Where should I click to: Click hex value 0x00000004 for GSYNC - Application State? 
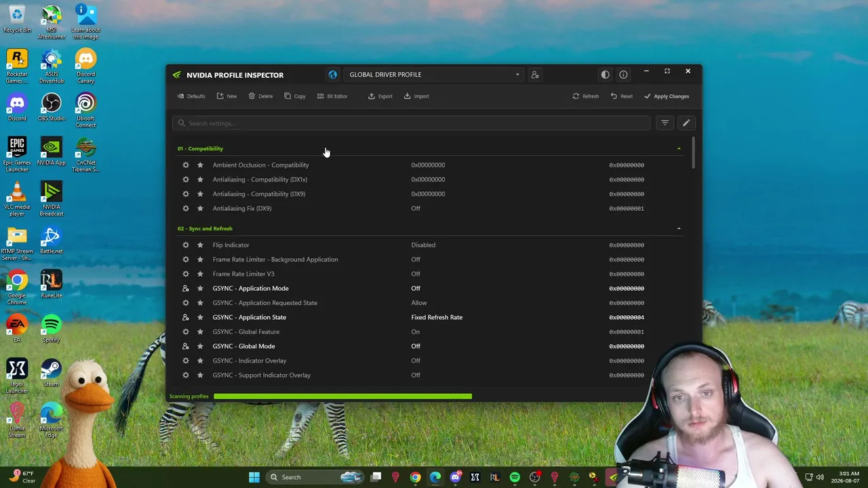click(x=627, y=317)
